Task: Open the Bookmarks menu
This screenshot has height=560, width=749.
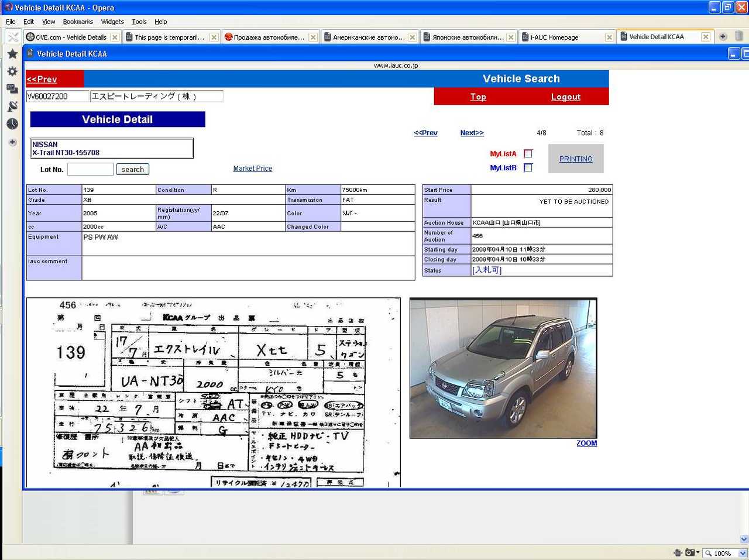Action: pyautogui.click(x=78, y=22)
